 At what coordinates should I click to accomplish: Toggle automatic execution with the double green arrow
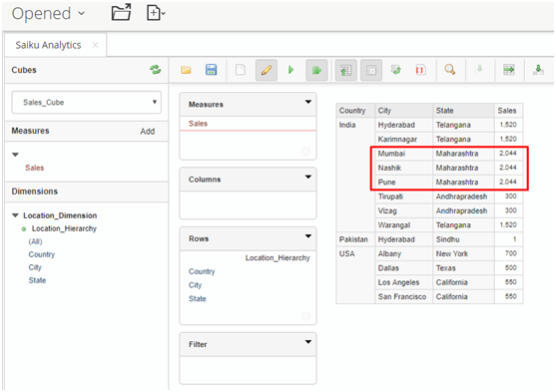316,70
